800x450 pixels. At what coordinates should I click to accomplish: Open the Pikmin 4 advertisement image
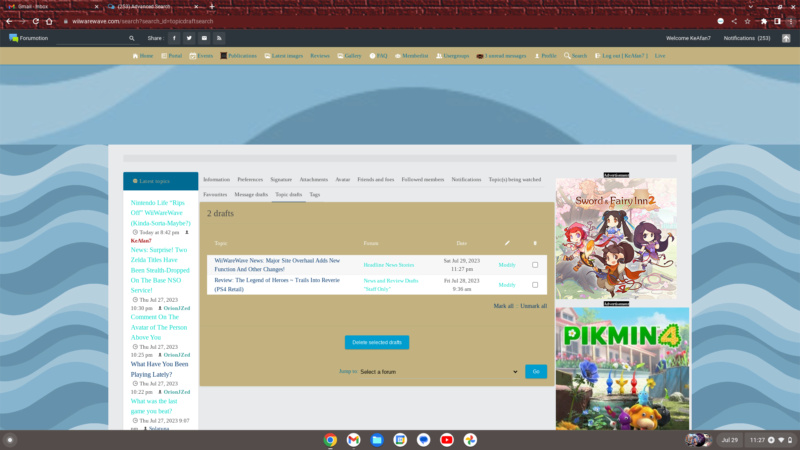[622, 368]
